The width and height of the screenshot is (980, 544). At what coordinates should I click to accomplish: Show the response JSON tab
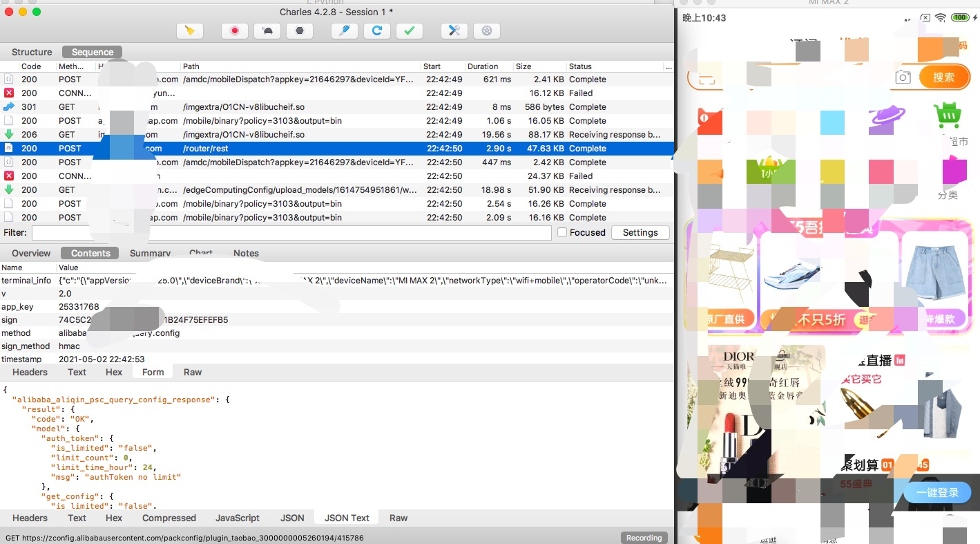292,518
